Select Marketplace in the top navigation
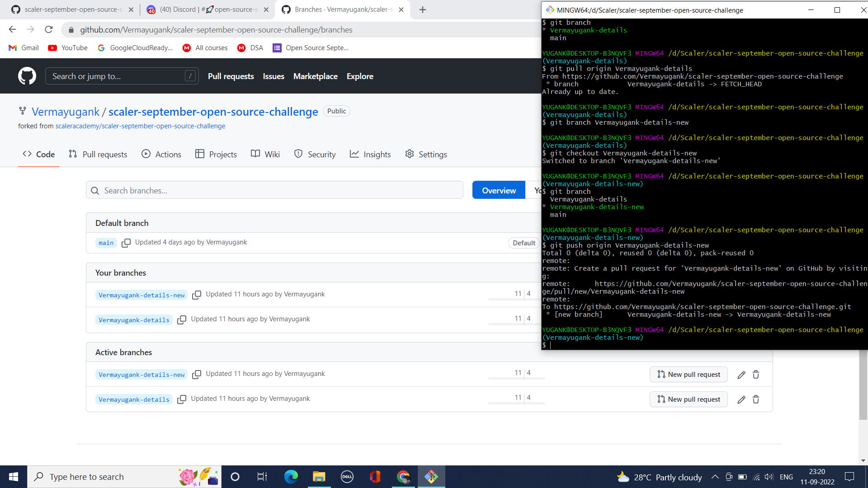The height and width of the screenshot is (488, 868). click(315, 76)
